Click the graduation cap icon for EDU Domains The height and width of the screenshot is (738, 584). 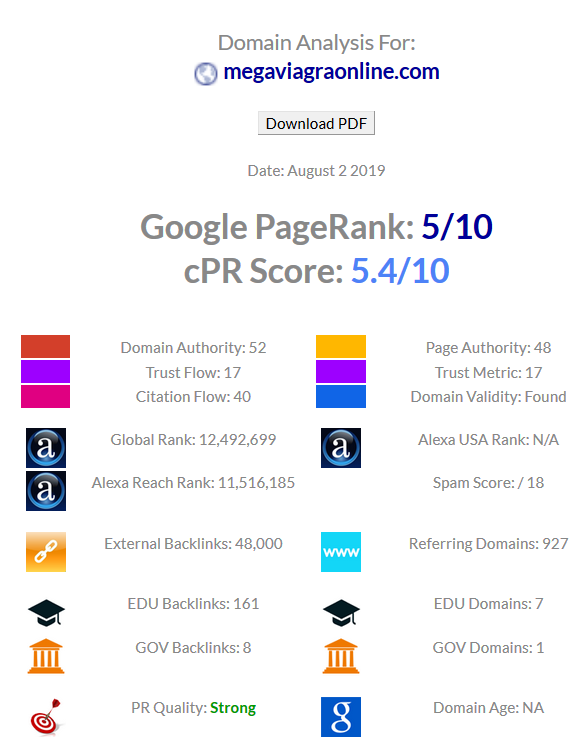click(341, 613)
